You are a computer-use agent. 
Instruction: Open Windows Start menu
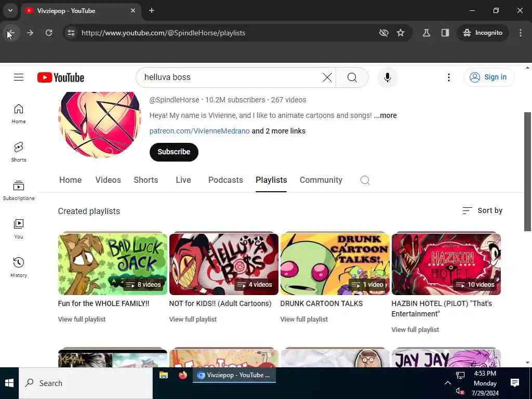9,383
